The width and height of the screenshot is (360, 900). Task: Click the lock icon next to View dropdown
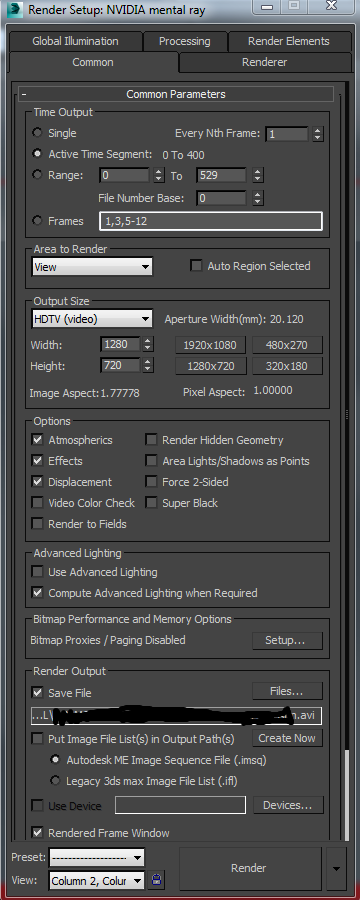tap(156, 879)
